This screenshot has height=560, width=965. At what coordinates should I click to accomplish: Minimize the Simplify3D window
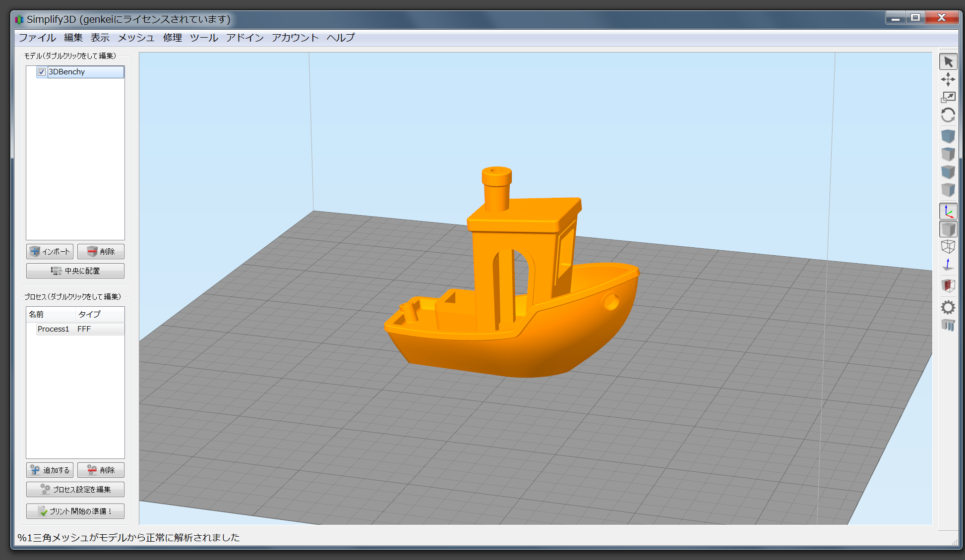point(896,18)
